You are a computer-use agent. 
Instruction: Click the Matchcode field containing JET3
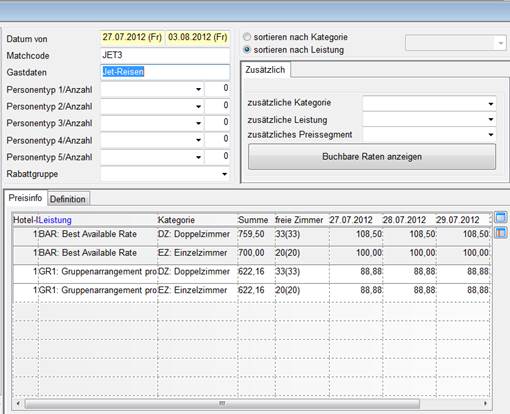165,55
